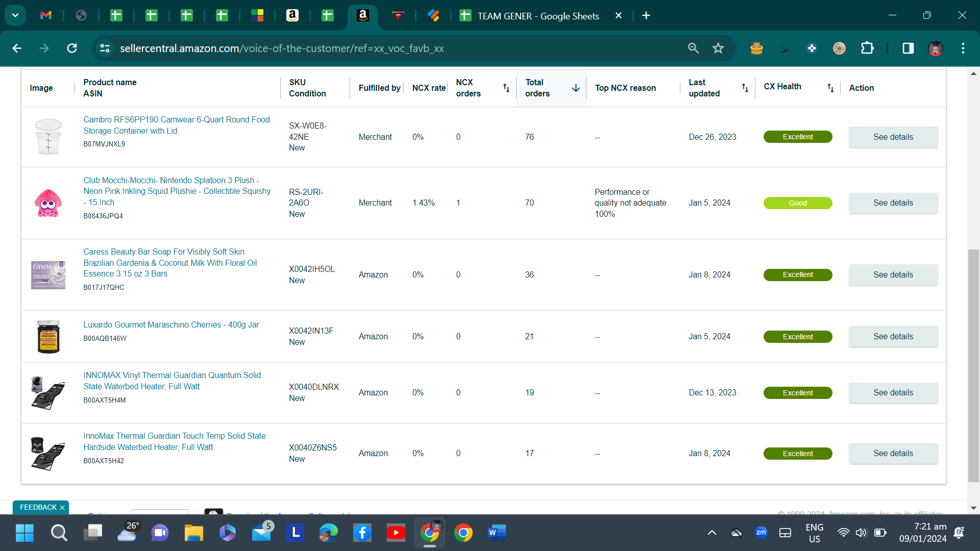Open Cambro RFS6PP190 Camwear product link
980x551 pixels.
pyautogui.click(x=177, y=125)
